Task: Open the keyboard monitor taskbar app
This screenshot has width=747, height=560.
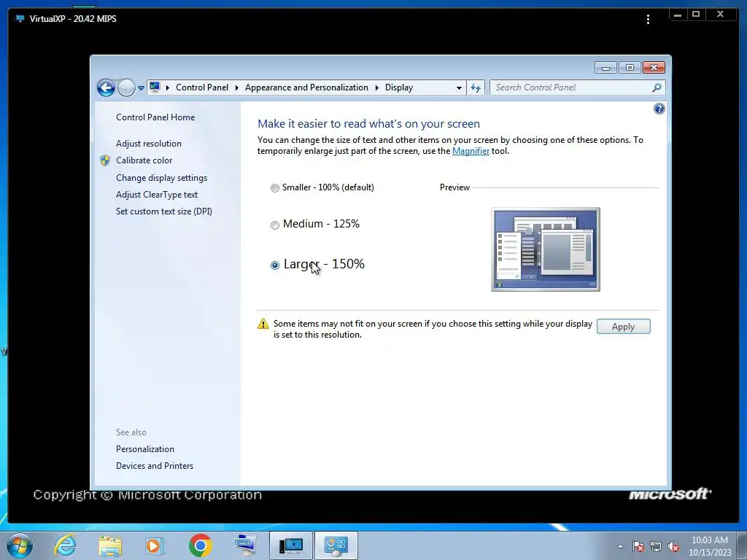Action: pyautogui.click(x=245, y=545)
